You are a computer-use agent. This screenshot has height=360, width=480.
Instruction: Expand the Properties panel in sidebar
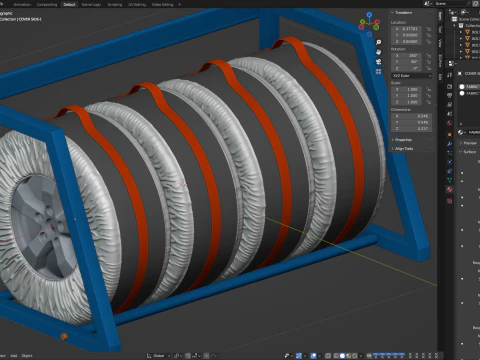click(403, 140)
